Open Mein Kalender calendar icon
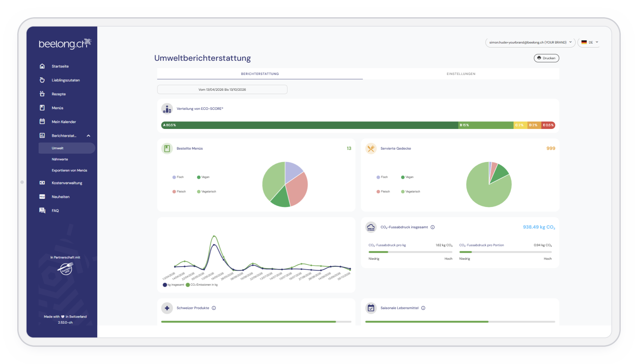This screenshot has width=638, height=364. [42, 122]
